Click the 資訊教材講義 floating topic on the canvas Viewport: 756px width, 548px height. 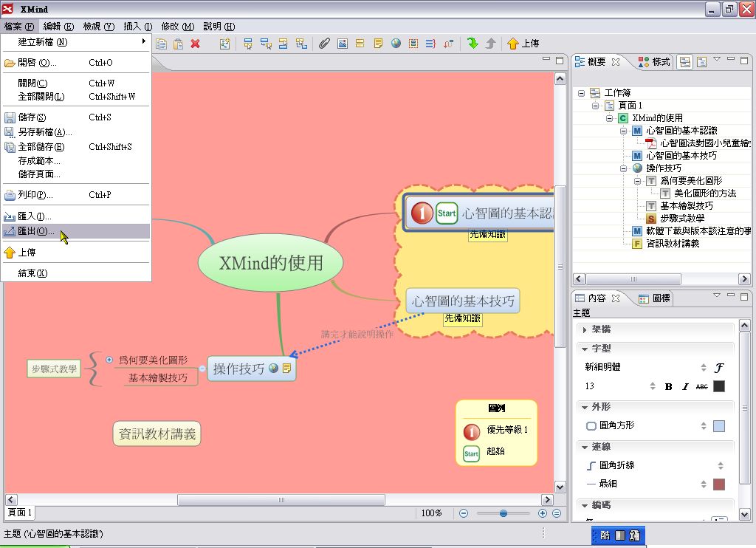pos(157,434)
